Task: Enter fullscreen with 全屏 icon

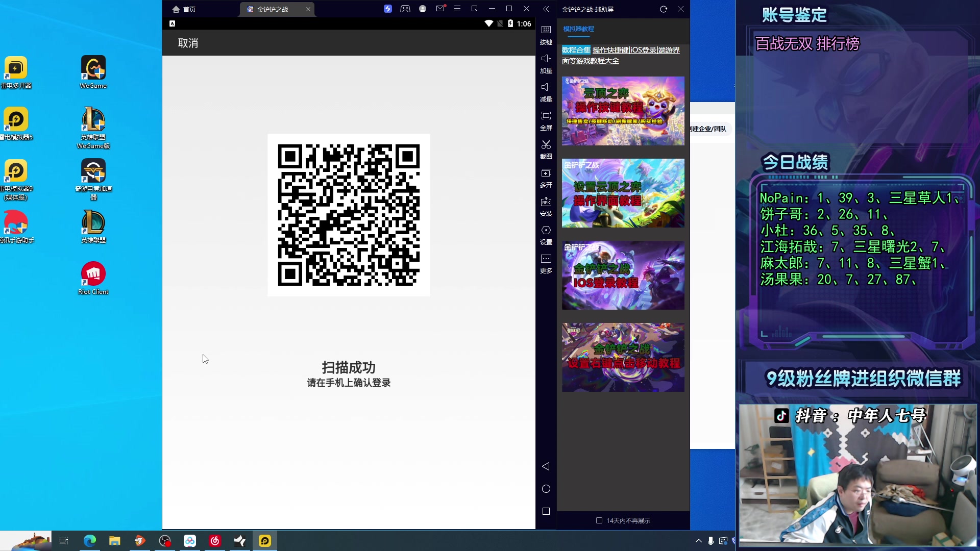Action: (x=546, y=121)
